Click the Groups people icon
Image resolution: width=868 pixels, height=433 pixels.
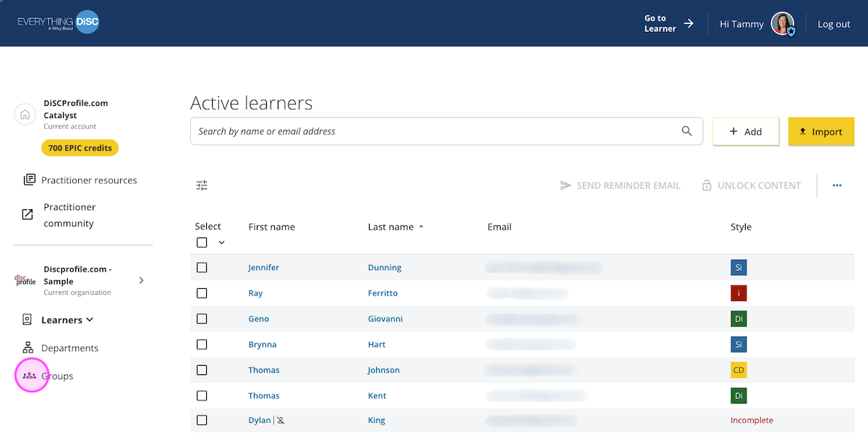click(x=30, y=376)
